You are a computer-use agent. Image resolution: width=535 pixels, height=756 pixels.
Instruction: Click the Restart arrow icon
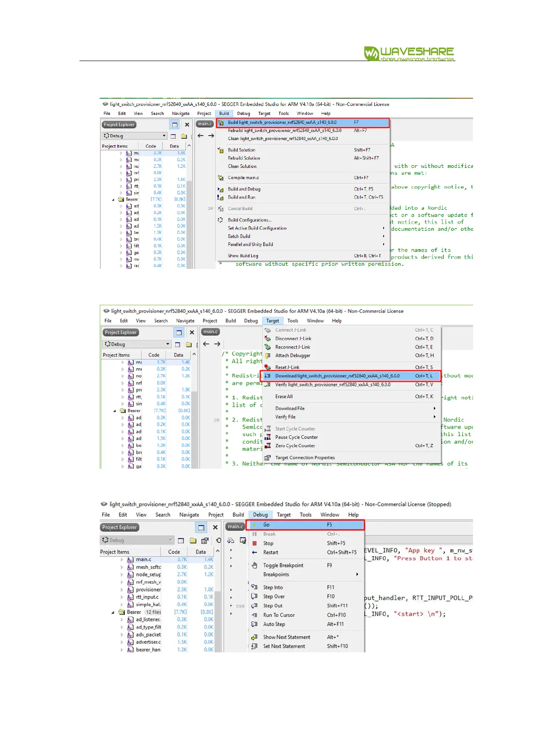pyautogui.click(x=255, y=553)
